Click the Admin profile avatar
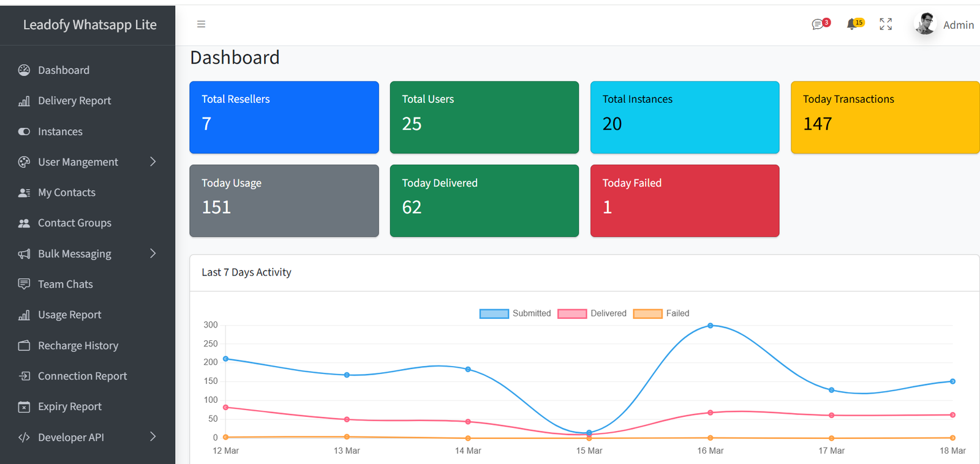980x464 pixels. pos(925,24)
